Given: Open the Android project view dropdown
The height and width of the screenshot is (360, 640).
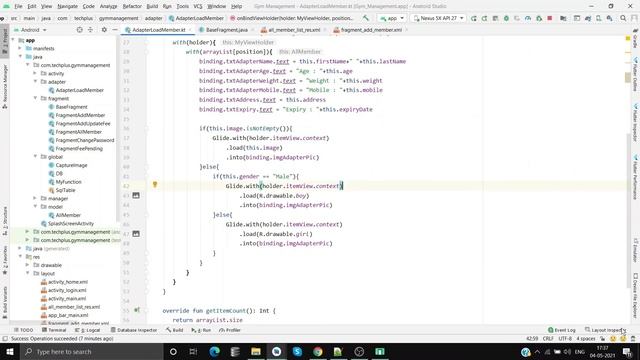Looking at the screenshot, I should coord(30,30).
